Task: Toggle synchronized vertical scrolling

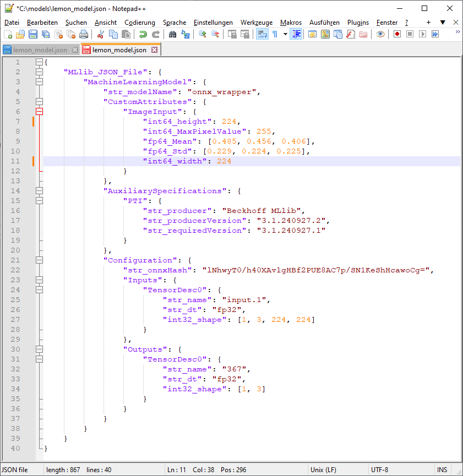Action: point(232,34)
